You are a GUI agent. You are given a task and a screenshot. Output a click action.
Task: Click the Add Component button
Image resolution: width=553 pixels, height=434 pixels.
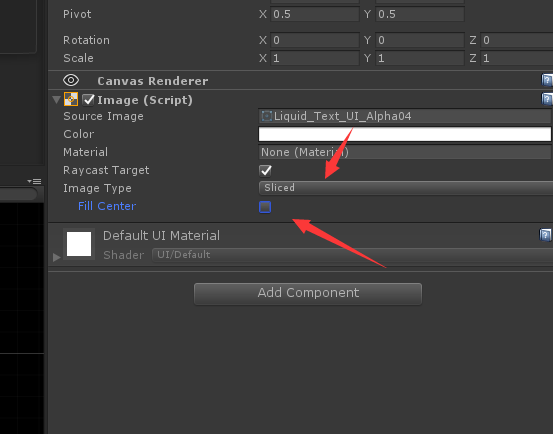308,294
